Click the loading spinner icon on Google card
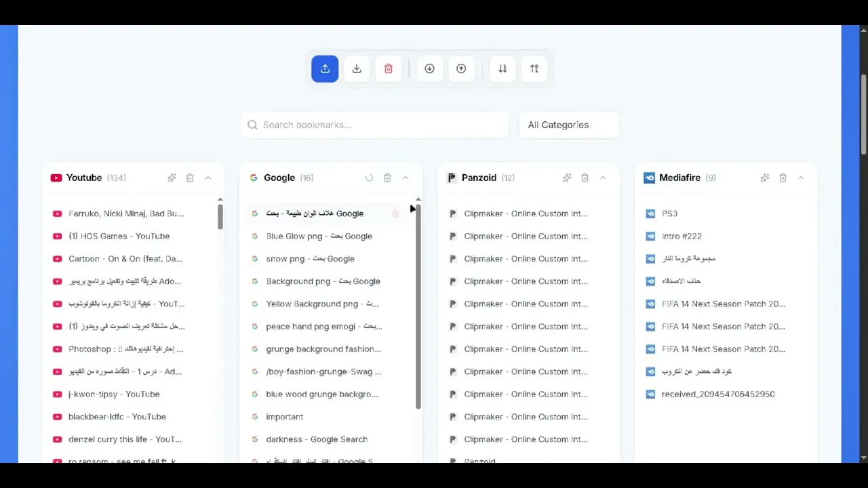Screen dimensions: 868x488 tap(369, 178)
